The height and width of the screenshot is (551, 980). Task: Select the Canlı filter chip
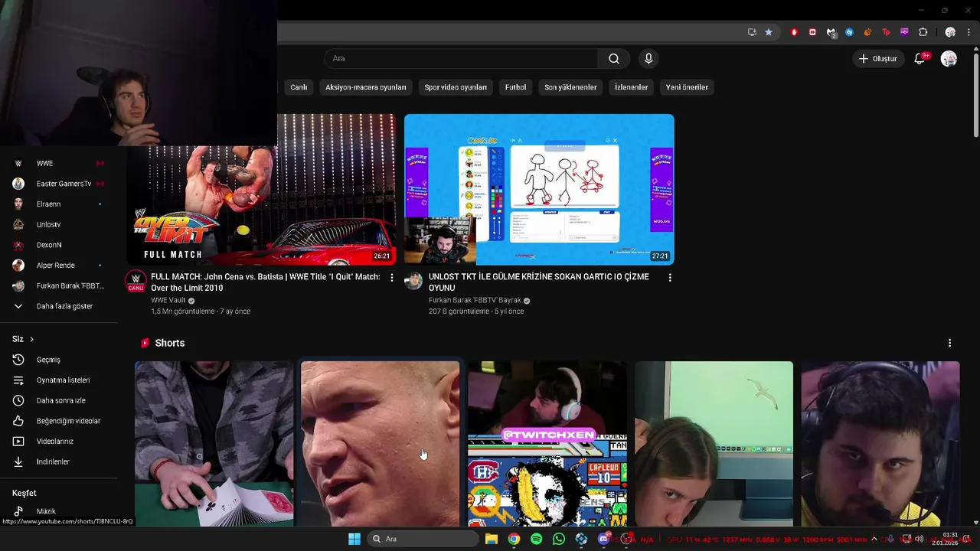pos(299,87)
